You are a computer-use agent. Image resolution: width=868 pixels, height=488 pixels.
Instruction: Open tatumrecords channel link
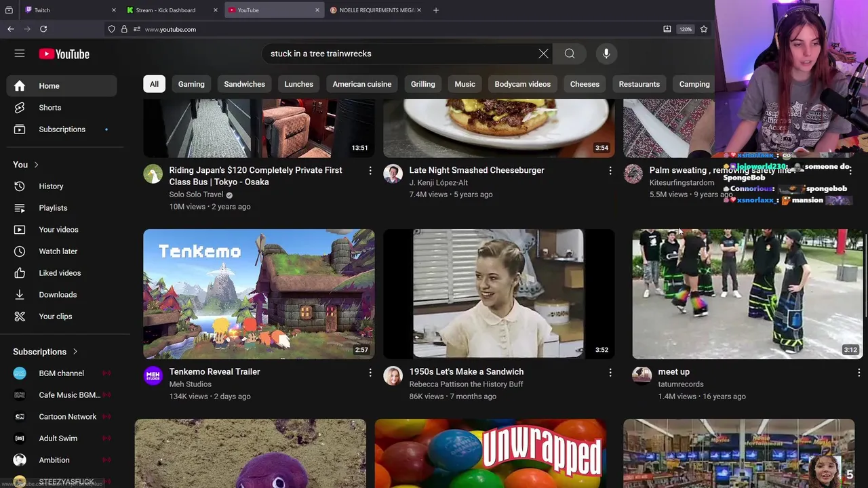681,384
